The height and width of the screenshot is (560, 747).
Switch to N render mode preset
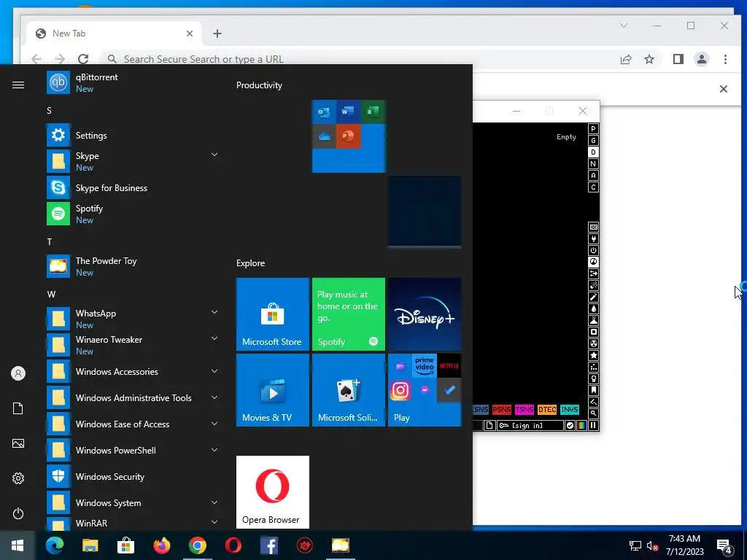593,164
